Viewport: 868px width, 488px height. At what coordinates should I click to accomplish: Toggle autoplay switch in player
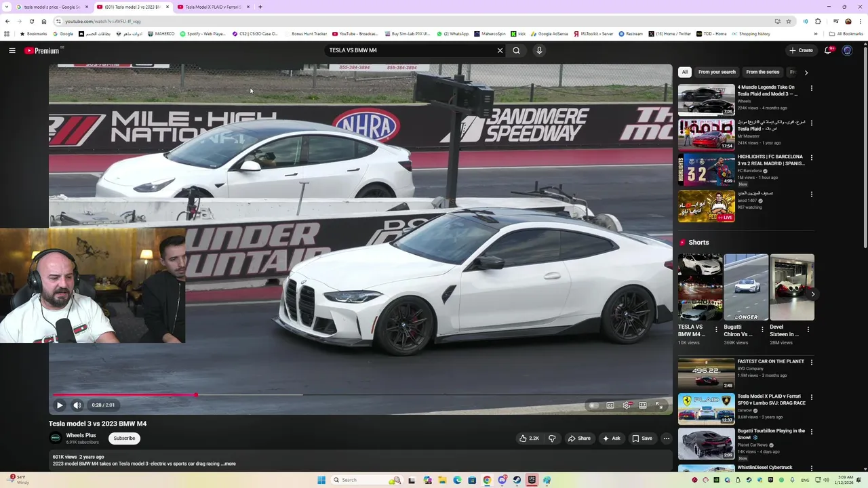tap(593, 405)
